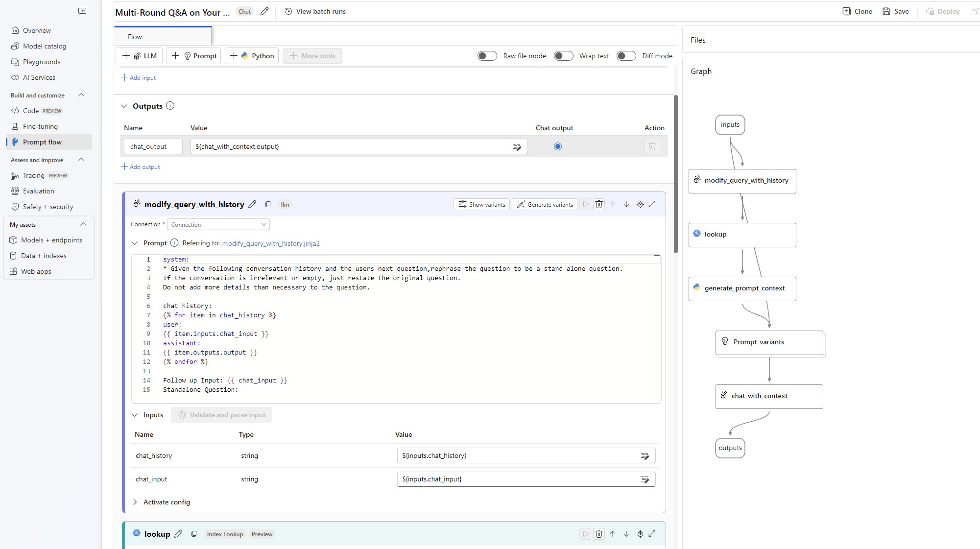Image resolution: width=980 pixels, height=549 pixels.
Task: Click chat_output name field
Action: tap(153, 146)
